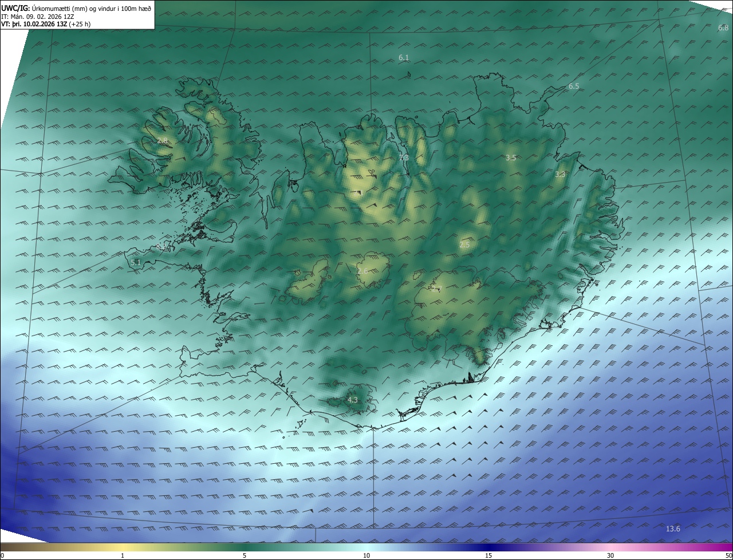Click the 'IT: Mán. 09. 02. 2026 12Z' line
The height and width of the screenshot is (560, 733).
(x=38, y=16)
